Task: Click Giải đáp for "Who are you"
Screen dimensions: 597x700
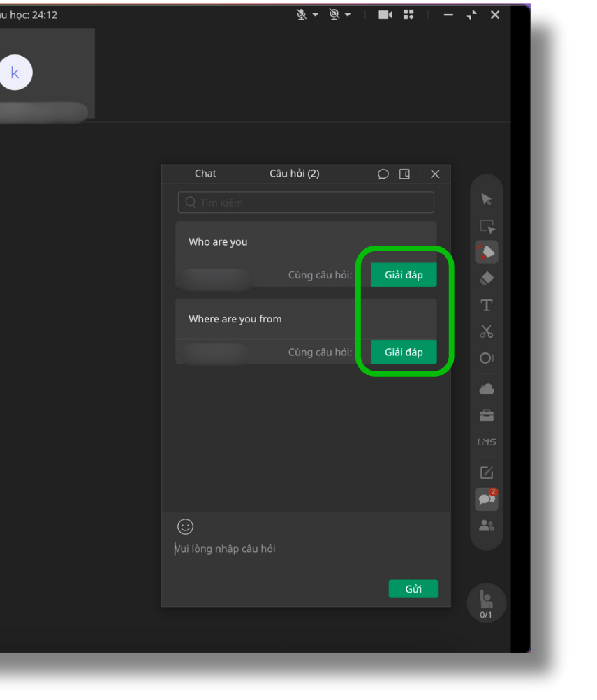Action: [x=404, y=275]
